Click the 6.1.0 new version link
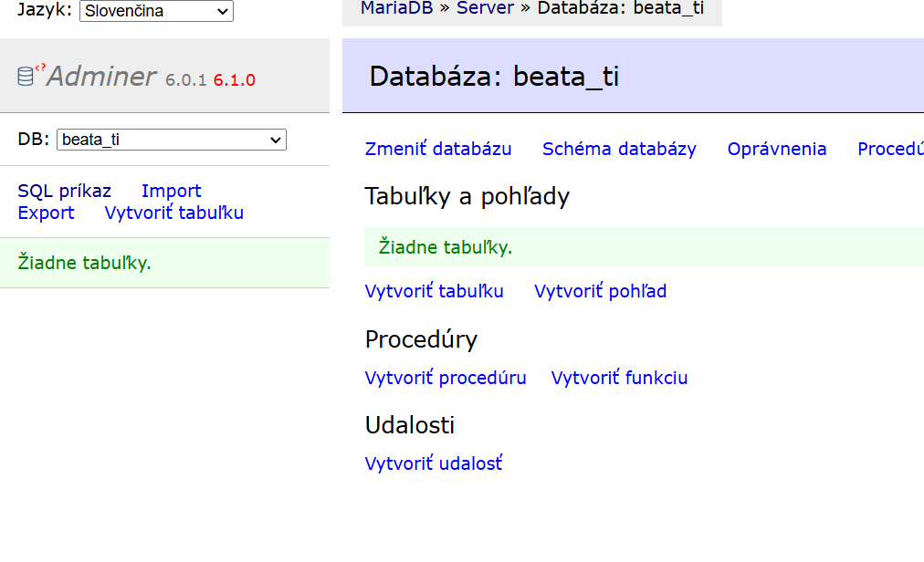This screenshot has width=924, height=562. 234,80
